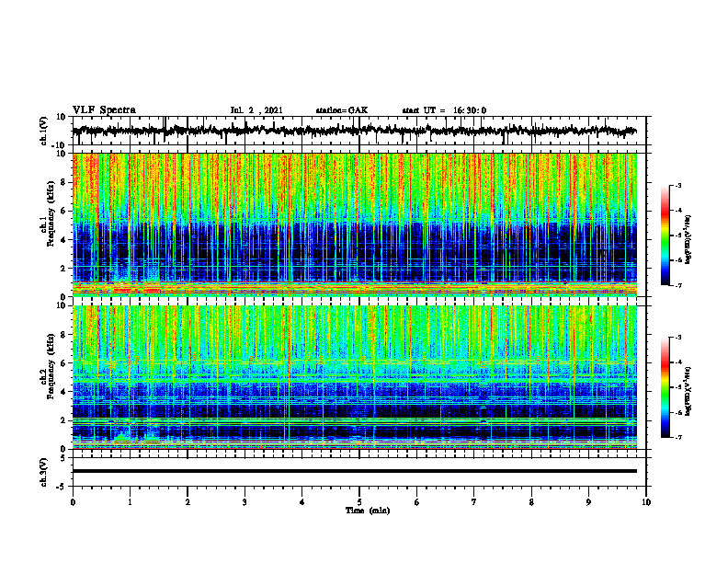Select the "ch.3(V)" bottom axis label

click(44, 473)
